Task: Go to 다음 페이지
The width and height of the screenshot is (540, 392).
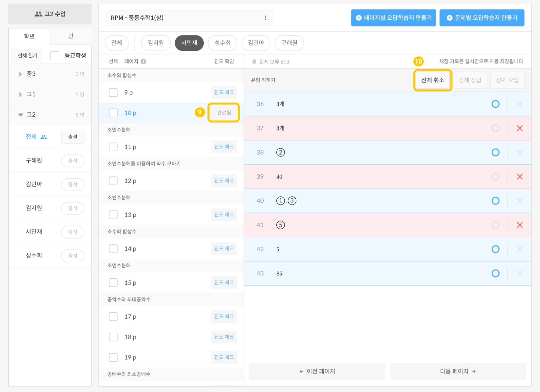Action: (458, 371)
